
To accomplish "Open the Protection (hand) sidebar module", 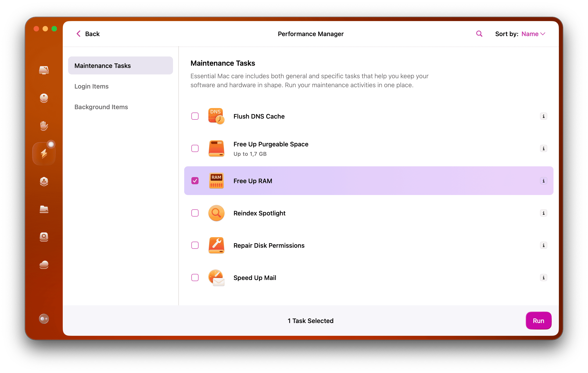I will click(44, 126).
